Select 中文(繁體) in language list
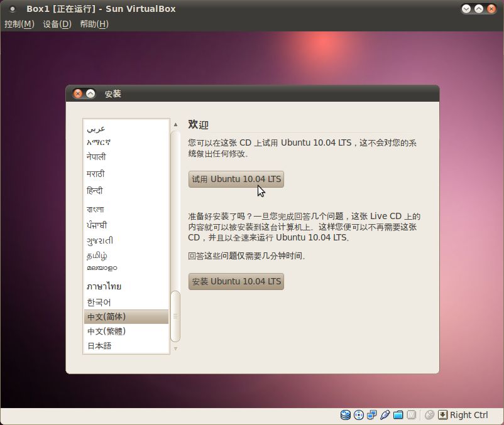 tap(126, 331)
